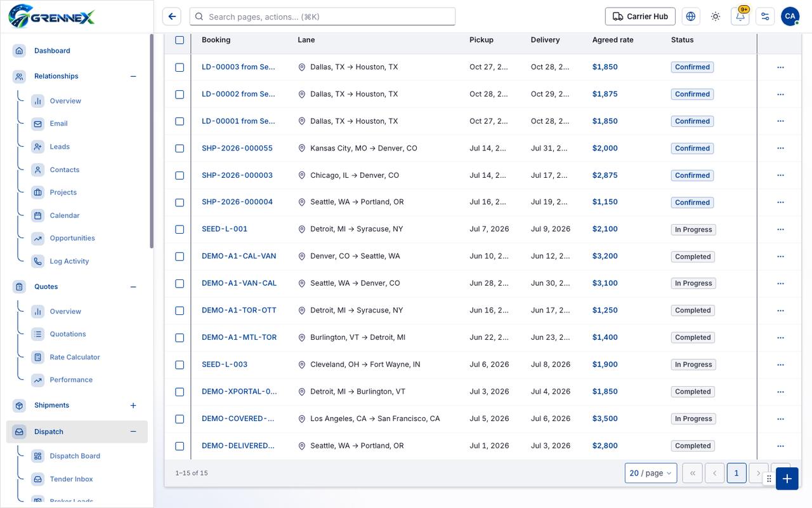Open row actions for SEED-L-001
The image size is (812, 508).
coord(780,229)
